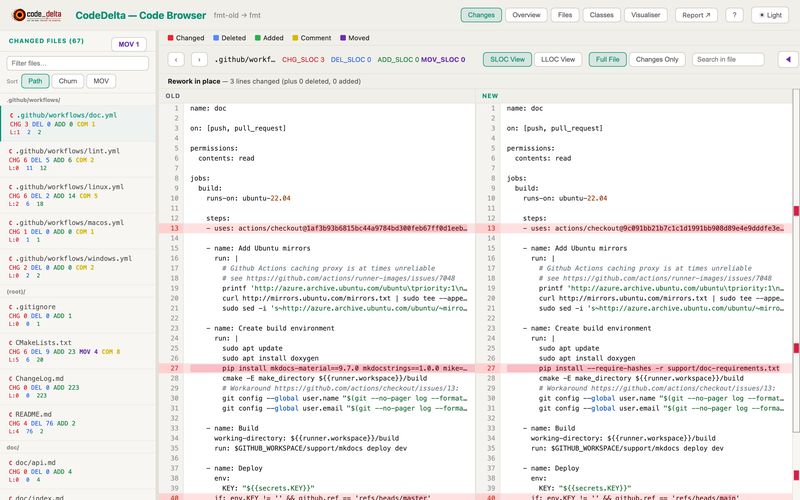Focus the Search in file field
The height and width of the screenshot is (500, 800).
[728, 60]
